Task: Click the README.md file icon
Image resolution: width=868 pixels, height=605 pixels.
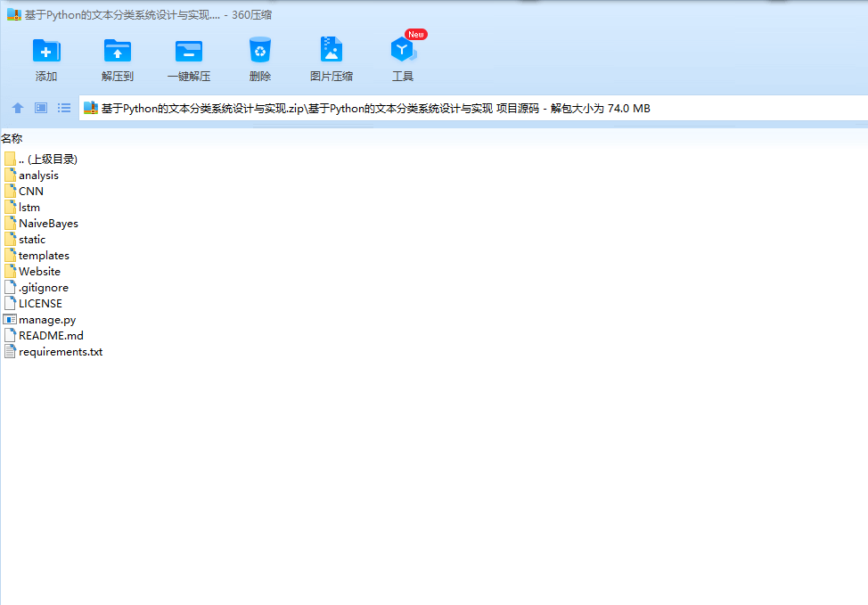Action: (10, 335)
